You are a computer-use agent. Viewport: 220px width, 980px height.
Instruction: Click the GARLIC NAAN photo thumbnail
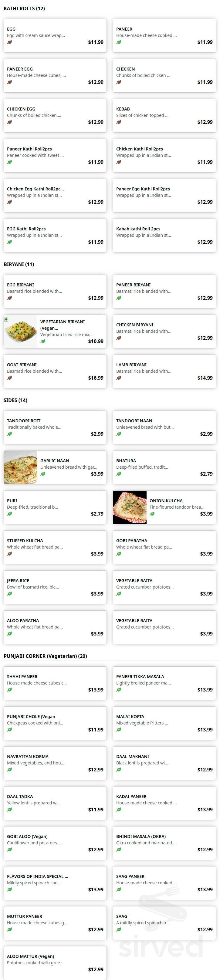tap(20, 467)
